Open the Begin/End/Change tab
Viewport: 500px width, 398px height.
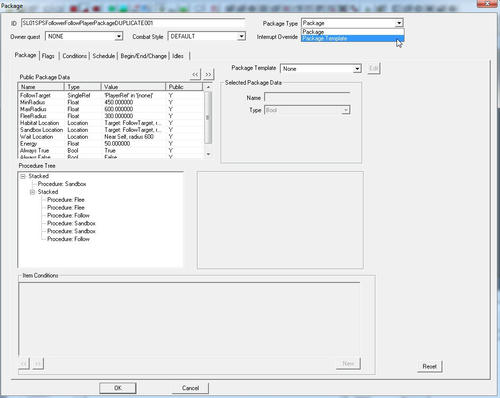coord(144,56)
